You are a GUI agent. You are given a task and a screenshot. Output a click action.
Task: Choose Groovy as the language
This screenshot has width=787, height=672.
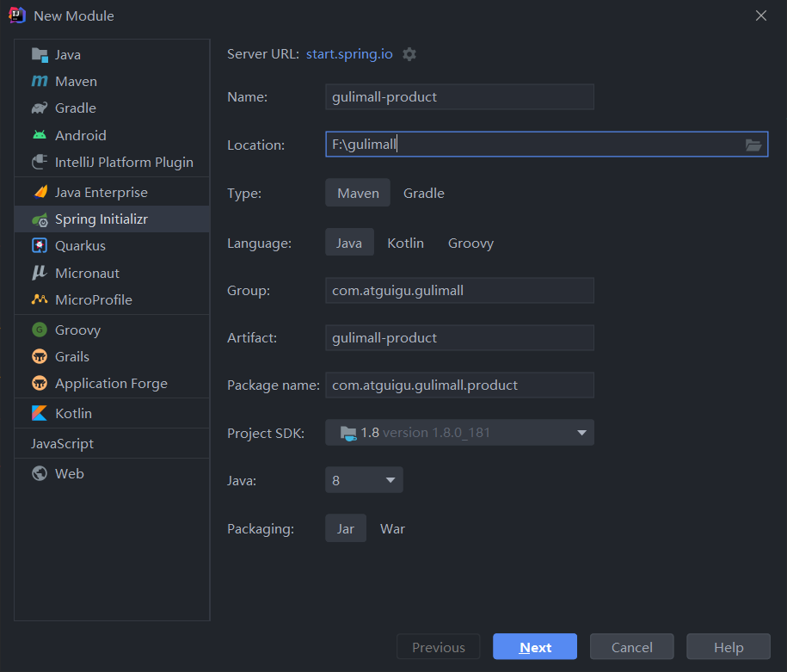470,243
